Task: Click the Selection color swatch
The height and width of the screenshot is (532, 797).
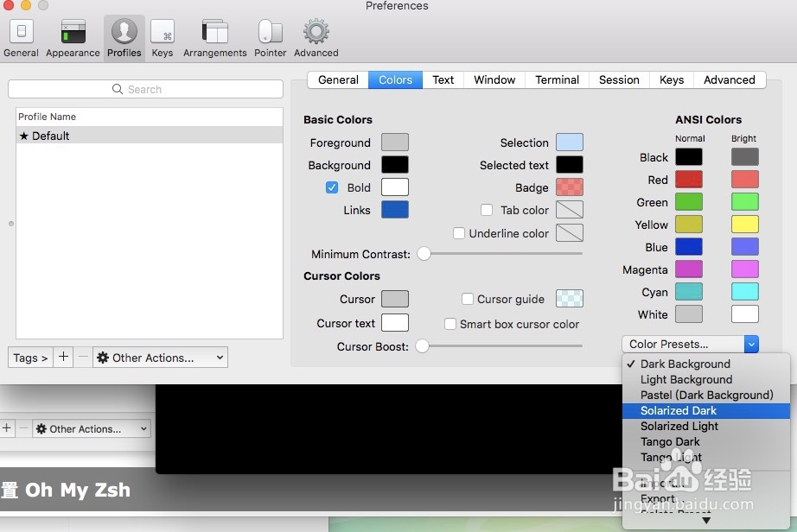Action: click(570, 142)
